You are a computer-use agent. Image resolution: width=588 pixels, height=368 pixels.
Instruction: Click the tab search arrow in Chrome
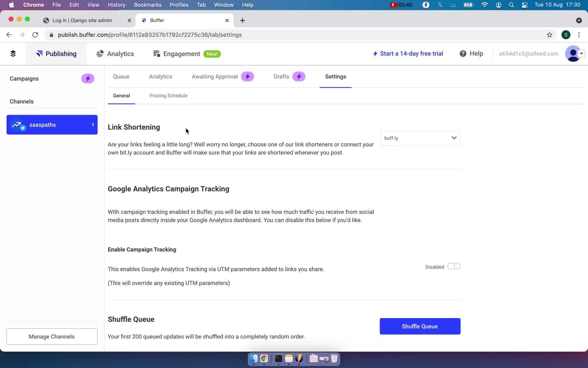(579, 21)
